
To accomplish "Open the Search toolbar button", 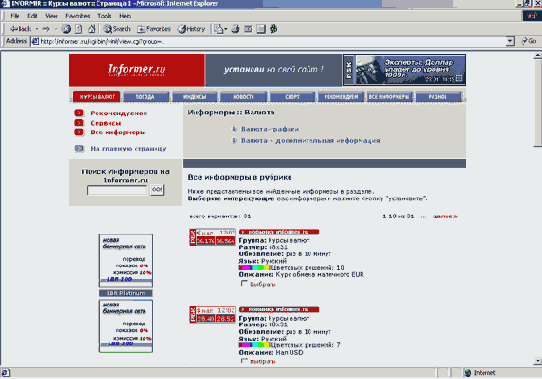I will tap(117, 29).
